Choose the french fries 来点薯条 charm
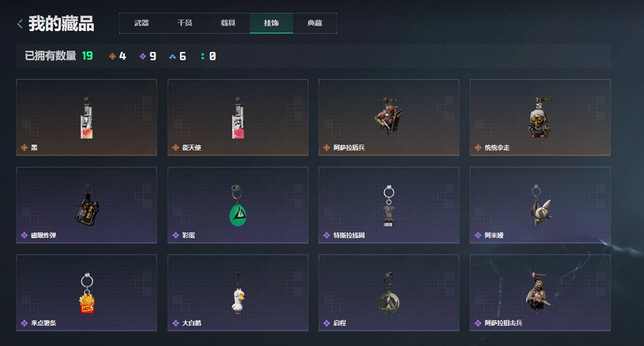 [x=86, y=292]
